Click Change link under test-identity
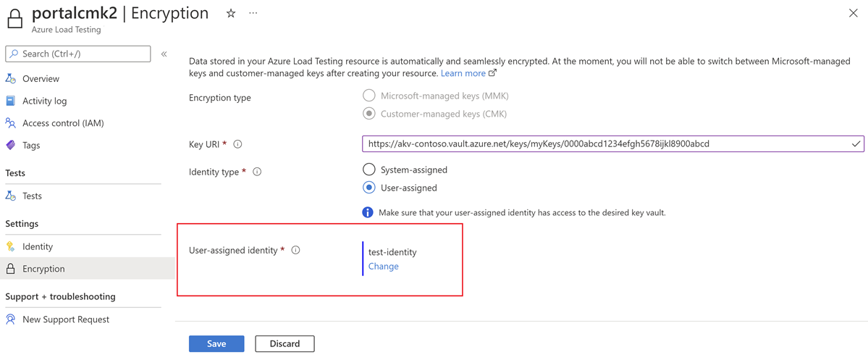 pos(384,266)
